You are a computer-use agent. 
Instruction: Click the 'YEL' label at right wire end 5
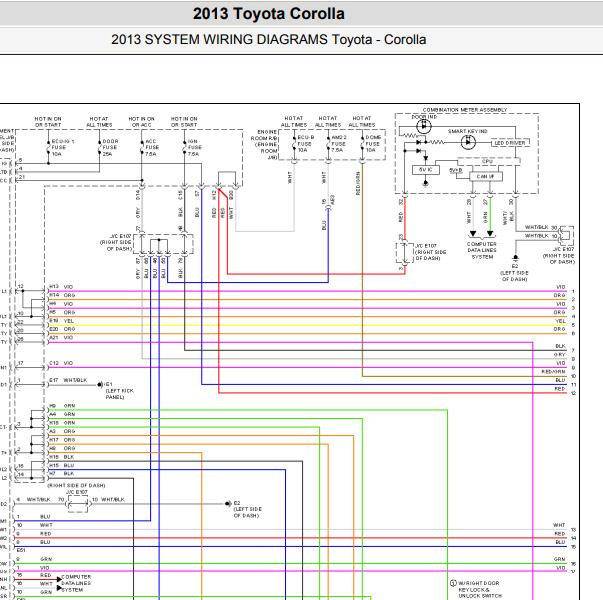click(x=560, y=321)
